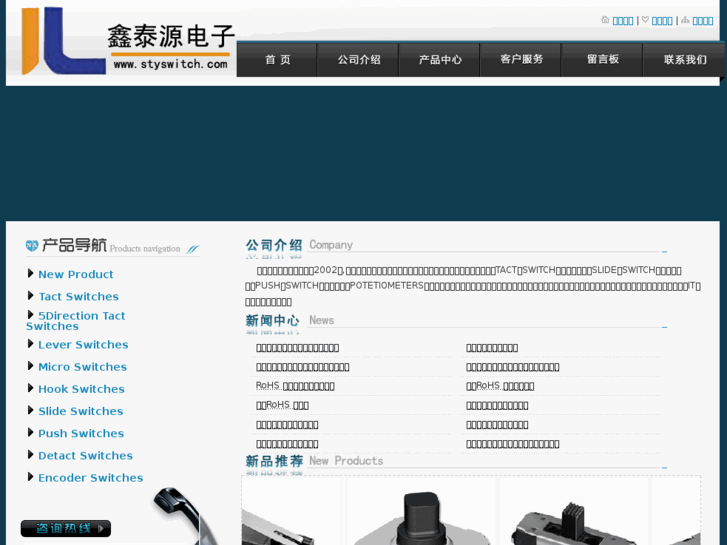Expand the Tact Switches category arrow
The width and height of the screenshot is (727, 545).
pos(31,295)
